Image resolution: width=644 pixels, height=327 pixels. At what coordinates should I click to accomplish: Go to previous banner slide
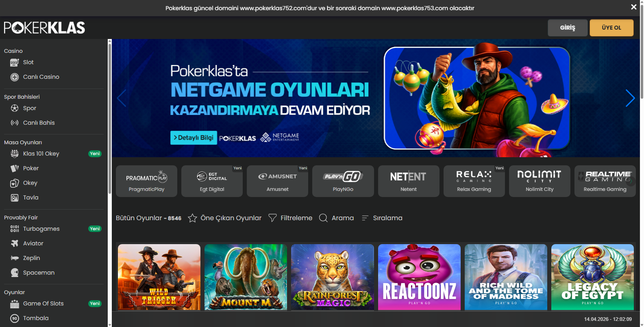(122, 98)
